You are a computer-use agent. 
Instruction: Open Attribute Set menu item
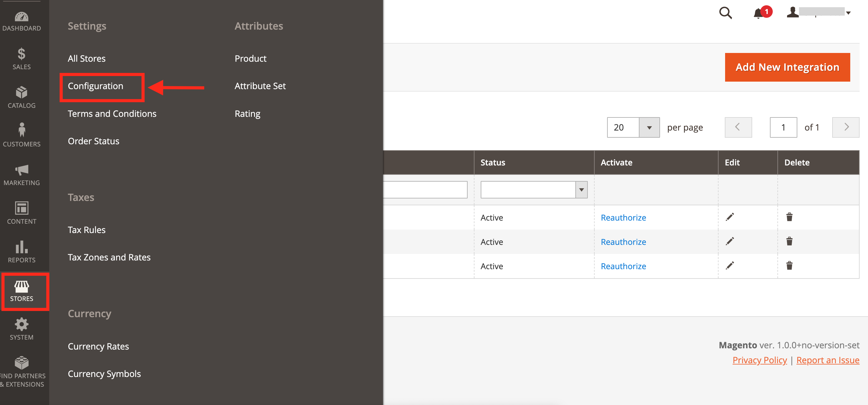point(260,86)
